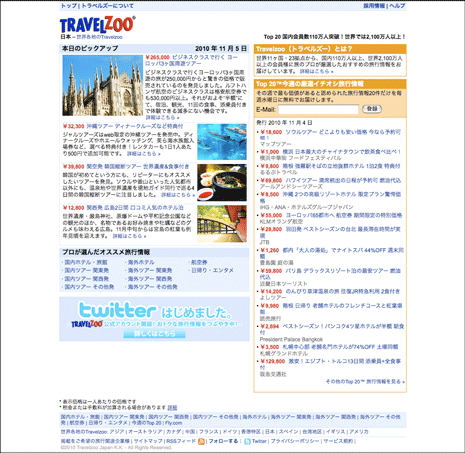
Task: Open the 採用情報 link
Action: pos(374,6)
